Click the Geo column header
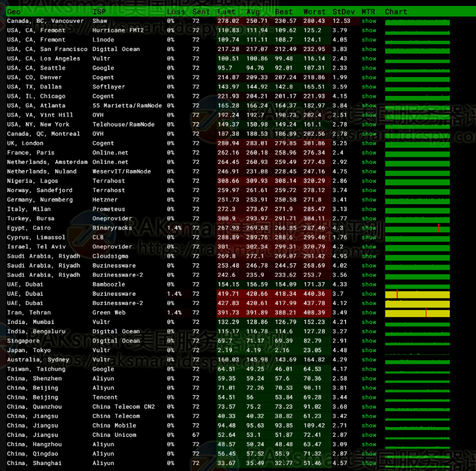 tap(14, 12)
